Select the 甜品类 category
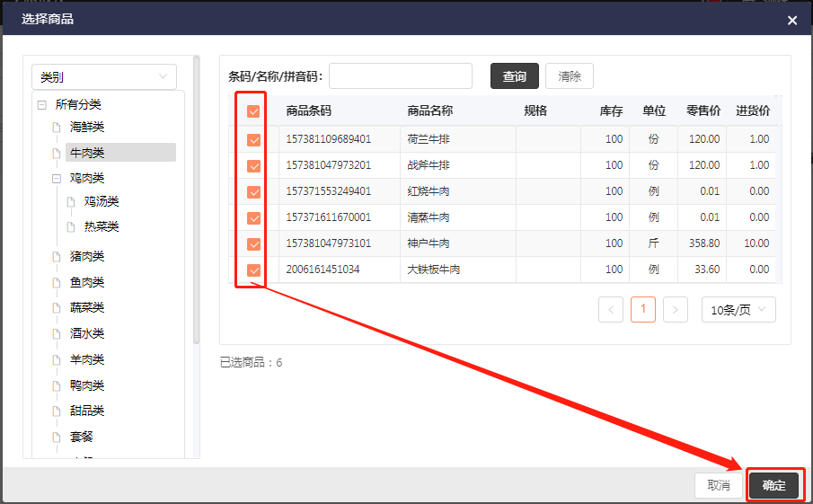 [x=87, y=411]
